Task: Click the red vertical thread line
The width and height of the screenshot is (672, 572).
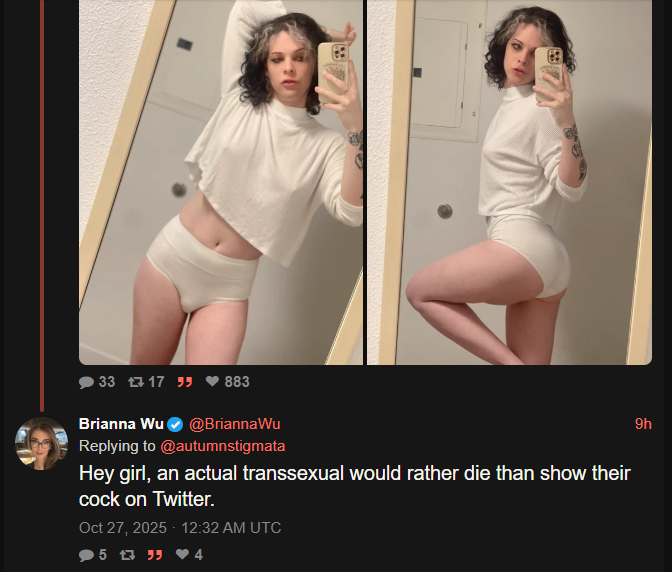Action: [42, 206]
